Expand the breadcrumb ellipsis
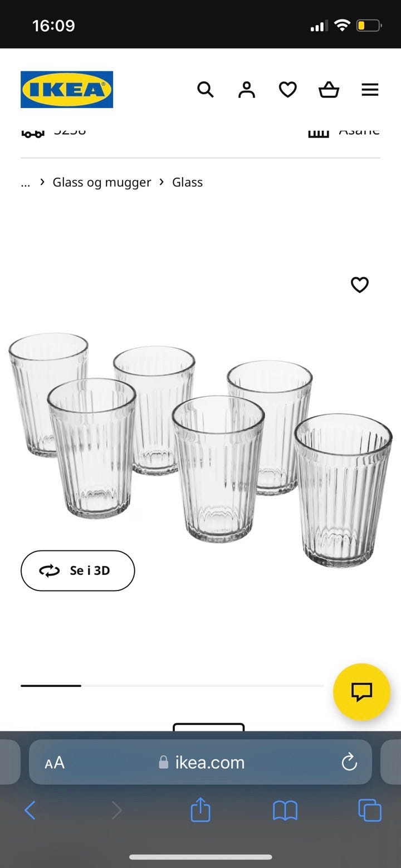 (x=25, y=183)
